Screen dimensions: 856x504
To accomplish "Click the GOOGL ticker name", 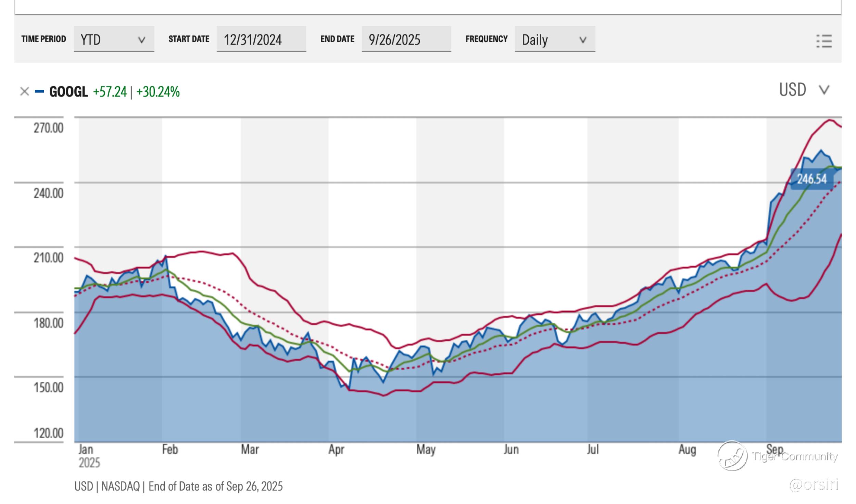I will [x=68, y=92].
